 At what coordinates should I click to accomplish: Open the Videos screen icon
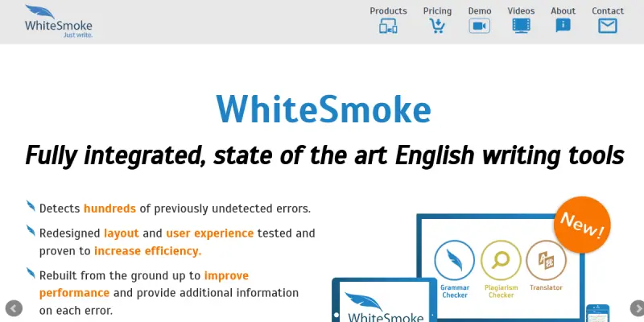(521, 26)
